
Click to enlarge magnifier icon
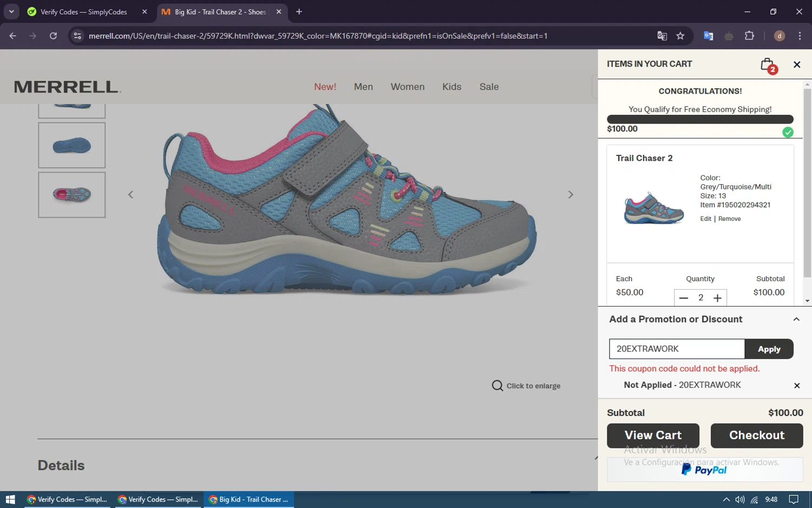pos(497,386)
